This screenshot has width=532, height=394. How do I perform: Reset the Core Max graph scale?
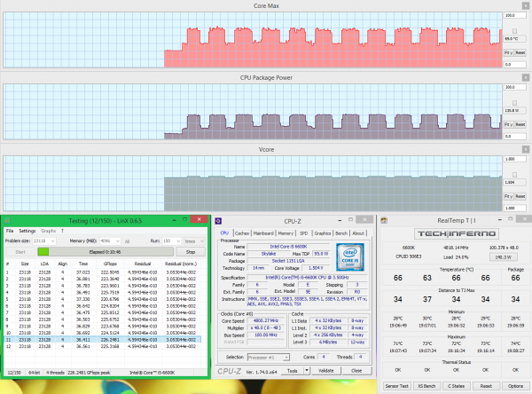(x=520, y=52)
